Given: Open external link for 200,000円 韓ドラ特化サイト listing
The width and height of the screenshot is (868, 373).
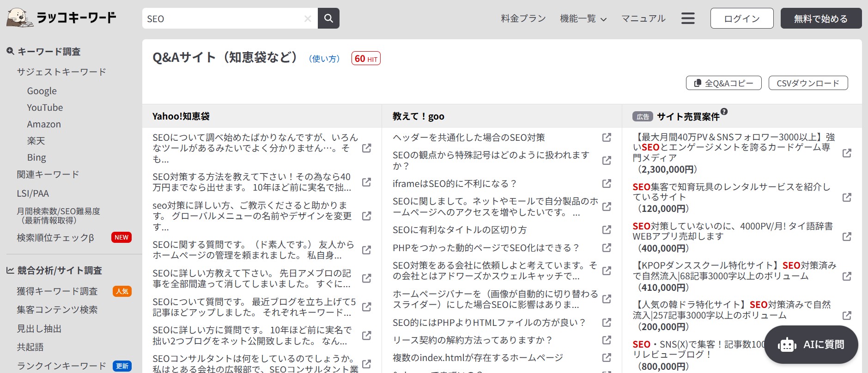Looking at the screenshot, I should pos(847,315).
